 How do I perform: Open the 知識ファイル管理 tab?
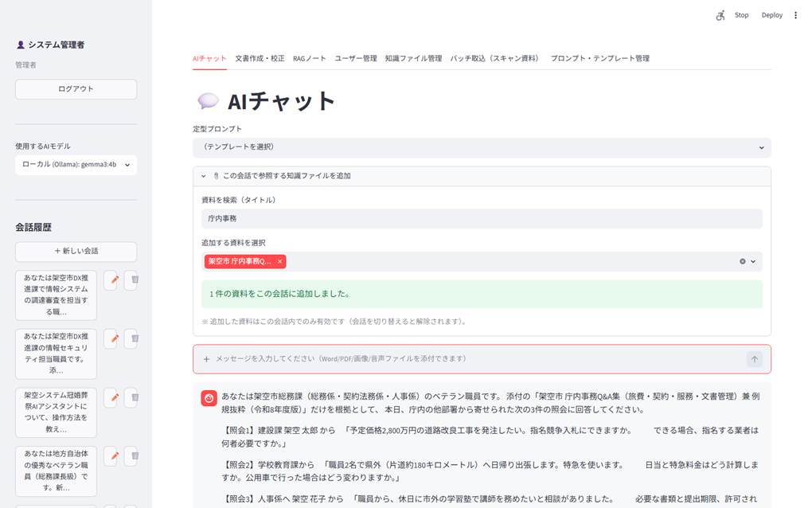(413, 58)
